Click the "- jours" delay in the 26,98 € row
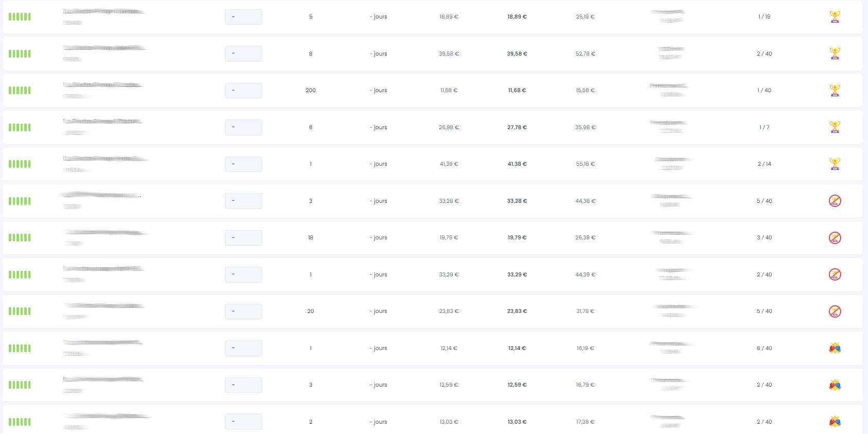The height and width of the screenshot is (434, 868). coord(379,127)
